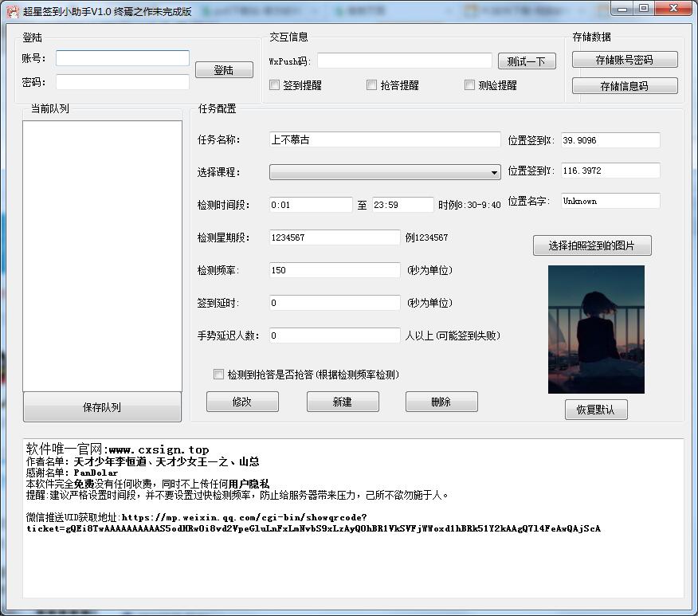Click 存储账号密码 to save account credentials

[624, 59]
